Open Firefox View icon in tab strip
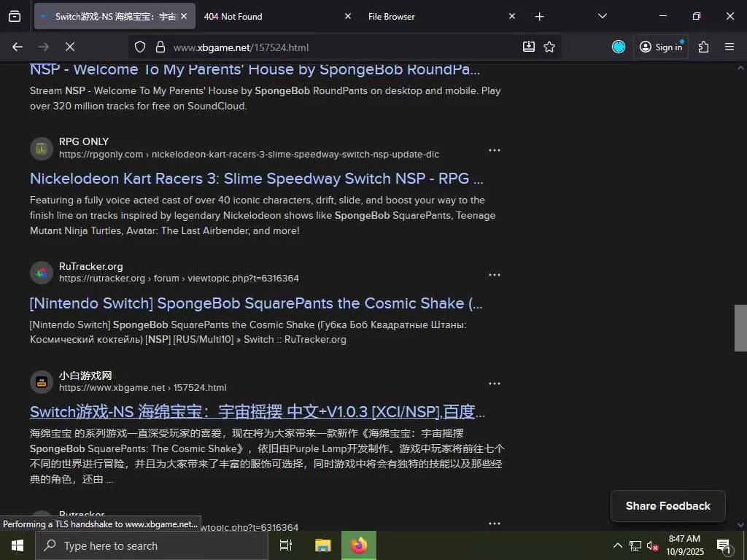 (15, 17)
